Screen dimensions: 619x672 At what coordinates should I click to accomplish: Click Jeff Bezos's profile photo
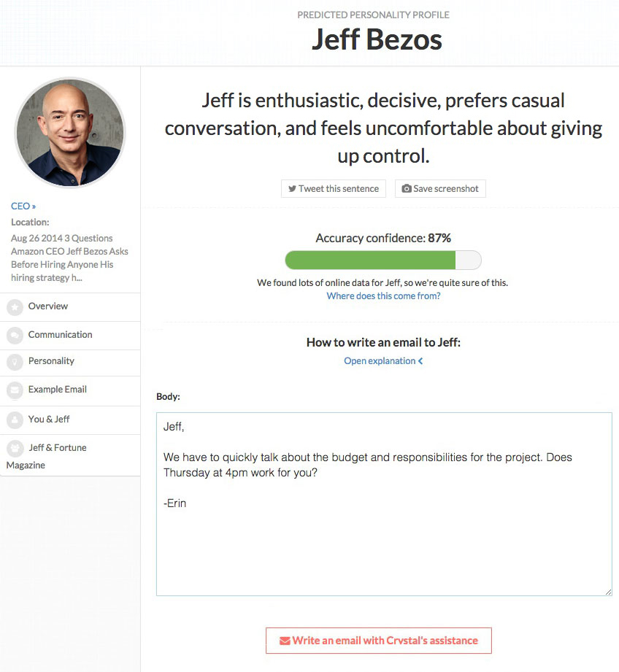70,132
